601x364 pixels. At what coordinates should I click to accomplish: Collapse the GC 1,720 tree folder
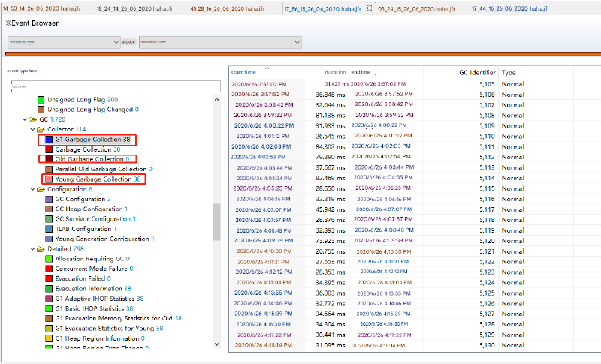pyautogui.click(x=24, y=119)
